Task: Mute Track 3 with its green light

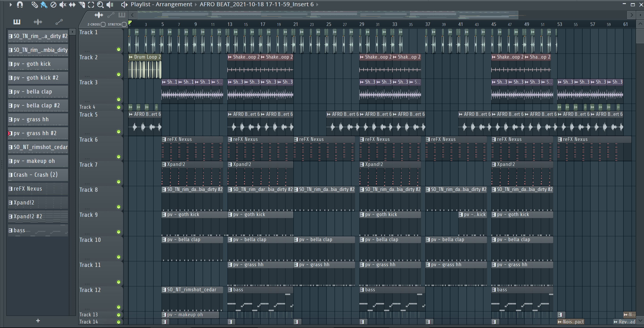Action: point(119,99)
